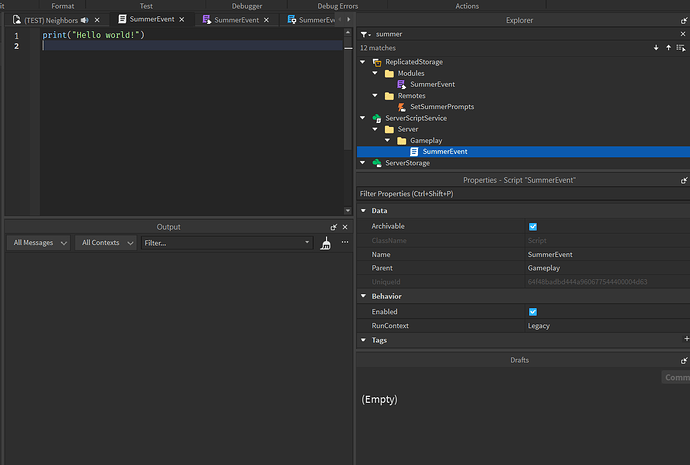Undock the Explorer panel
690x465 pixels.
(x=684, y=21)
